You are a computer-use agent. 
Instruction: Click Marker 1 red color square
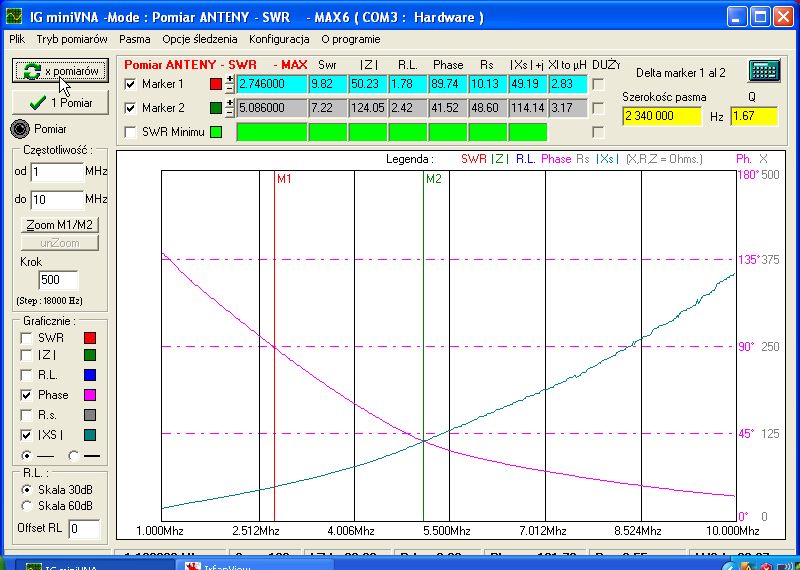point(216,84)
